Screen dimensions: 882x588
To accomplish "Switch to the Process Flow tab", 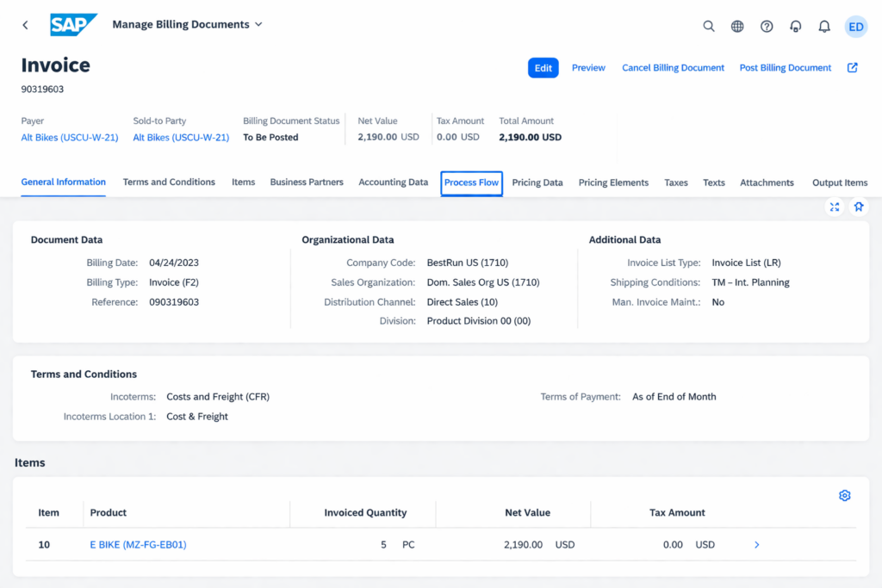I will tap(471, 183).
